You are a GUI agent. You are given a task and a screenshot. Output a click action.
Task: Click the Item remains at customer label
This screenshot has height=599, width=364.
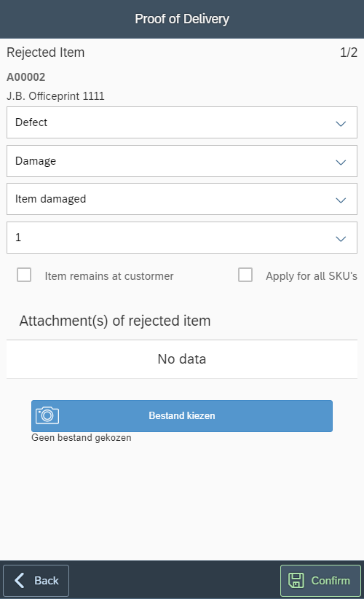click(109, 275)
